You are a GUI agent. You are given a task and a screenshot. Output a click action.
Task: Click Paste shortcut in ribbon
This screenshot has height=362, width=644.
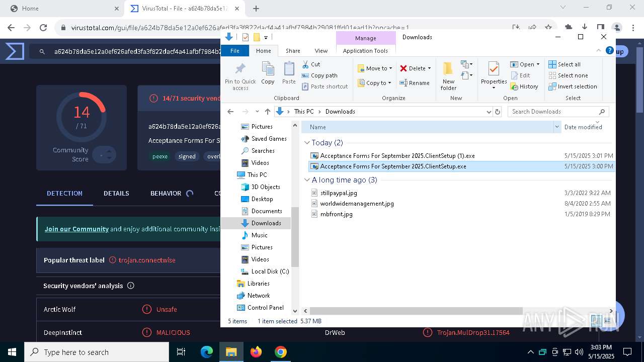point(325,86)
